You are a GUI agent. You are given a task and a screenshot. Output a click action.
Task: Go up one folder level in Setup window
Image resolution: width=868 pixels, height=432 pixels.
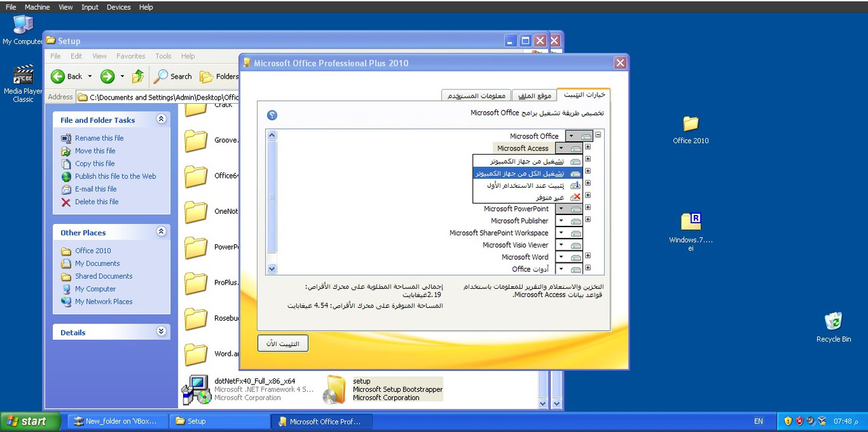coord(138,77)
